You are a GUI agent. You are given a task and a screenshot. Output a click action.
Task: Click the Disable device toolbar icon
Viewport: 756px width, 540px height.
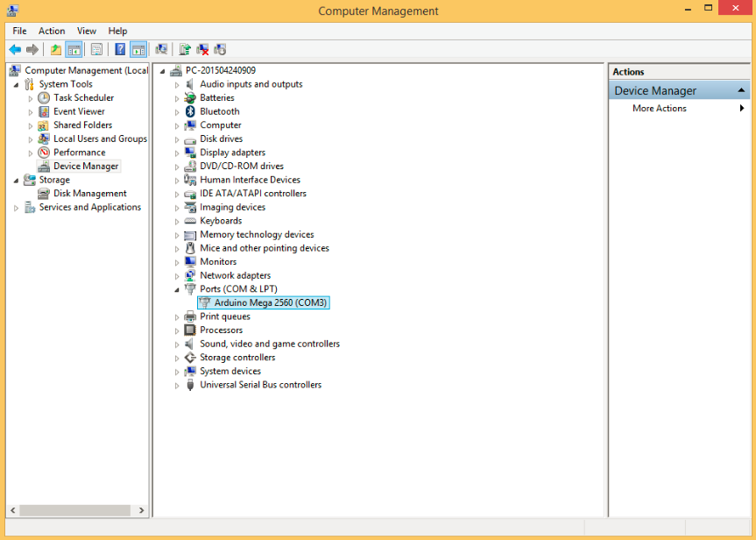220,50
